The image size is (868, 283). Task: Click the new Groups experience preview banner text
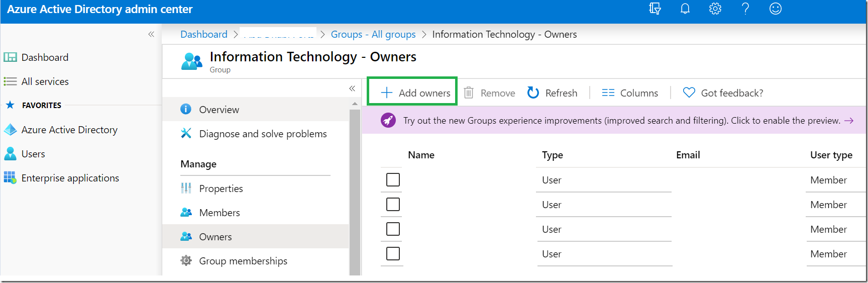coord(621,121)
